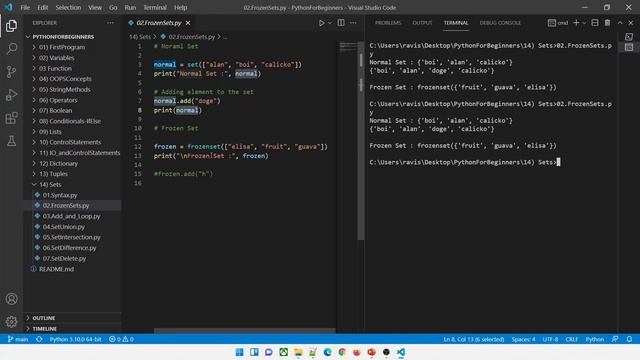640x360 pixels.
Task: Open notifications bell in status bar
Action: [x=629, y=339]
